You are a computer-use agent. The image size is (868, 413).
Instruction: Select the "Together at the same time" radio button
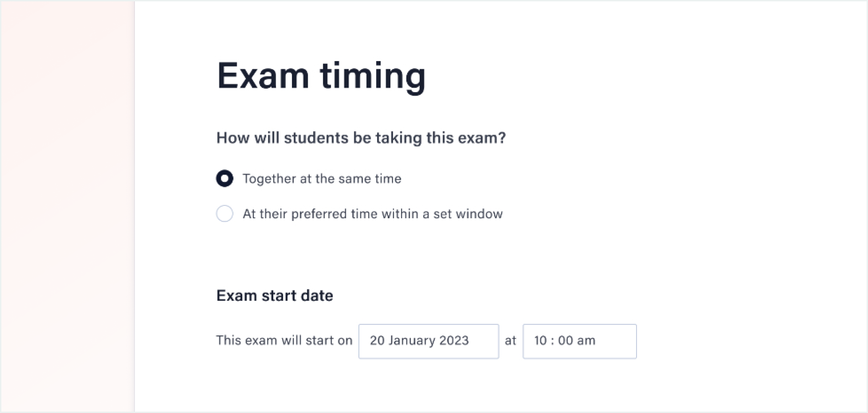225,178
